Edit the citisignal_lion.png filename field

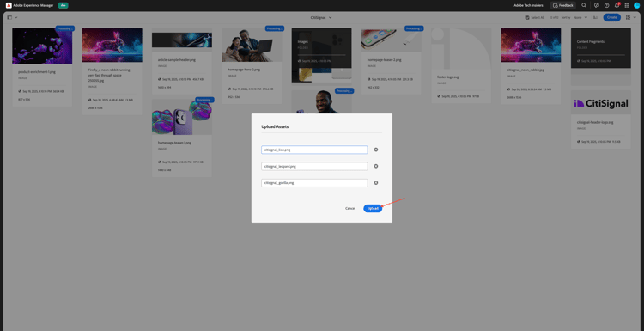coord(314,150)
